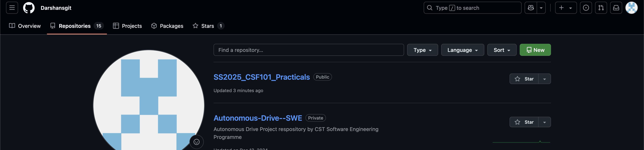Focus the Find a repository search field

click(x=308, y=50)
